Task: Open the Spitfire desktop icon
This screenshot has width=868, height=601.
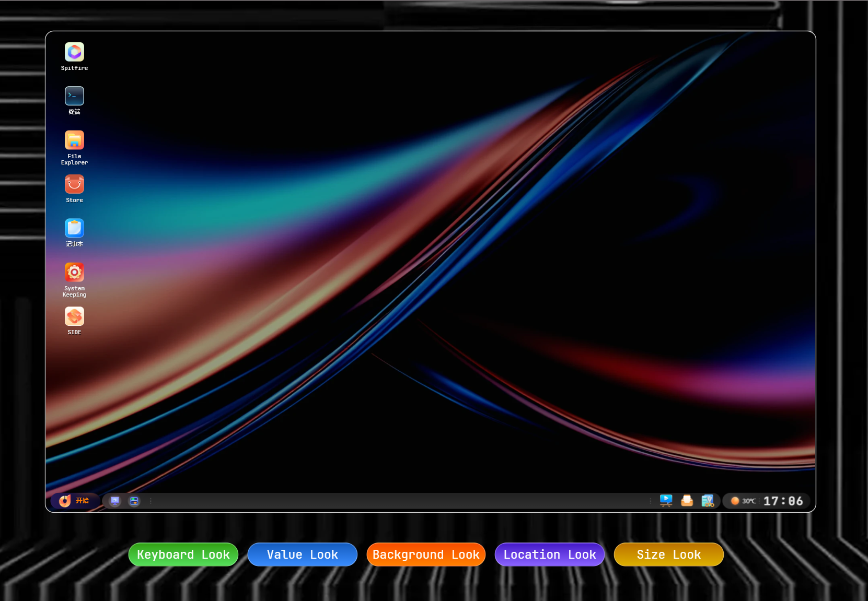Action: pos(74,56)
